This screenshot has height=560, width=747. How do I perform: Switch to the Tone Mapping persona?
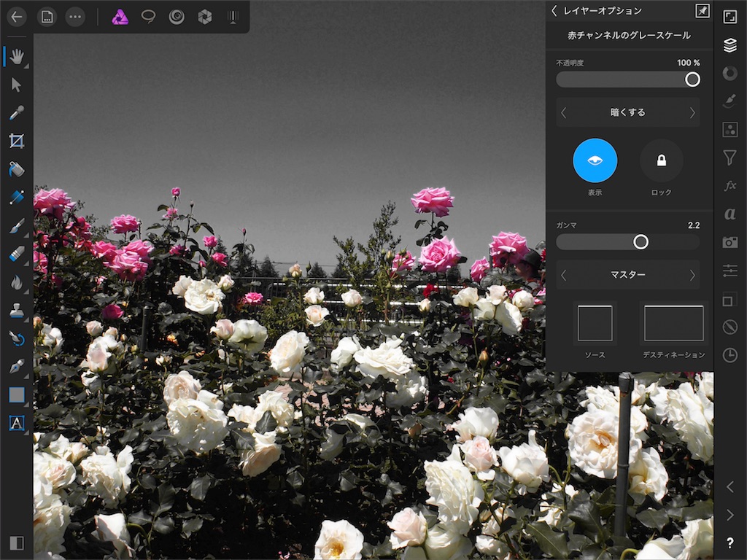coord(233,17)
